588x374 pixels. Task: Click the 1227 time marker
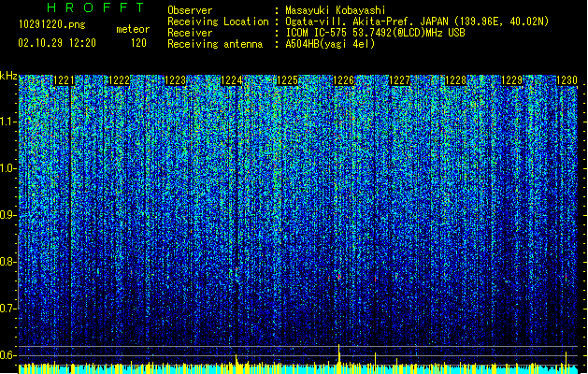pyautogui.click(x=400, y=80)
